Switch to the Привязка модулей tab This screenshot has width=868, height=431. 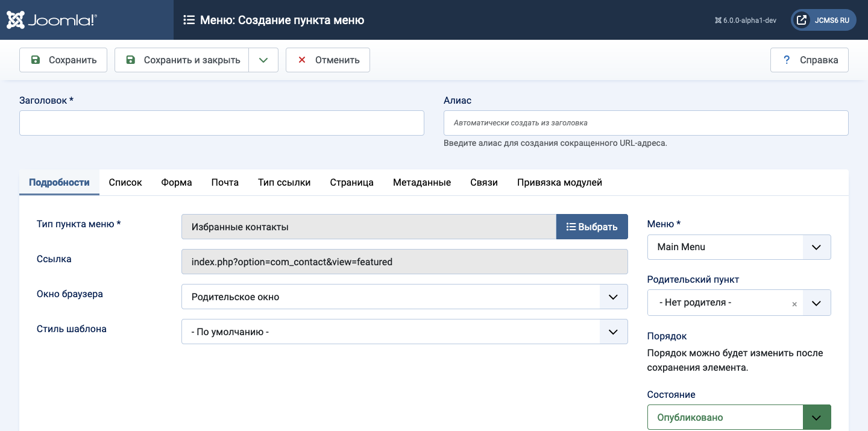[x=559, y=182]
